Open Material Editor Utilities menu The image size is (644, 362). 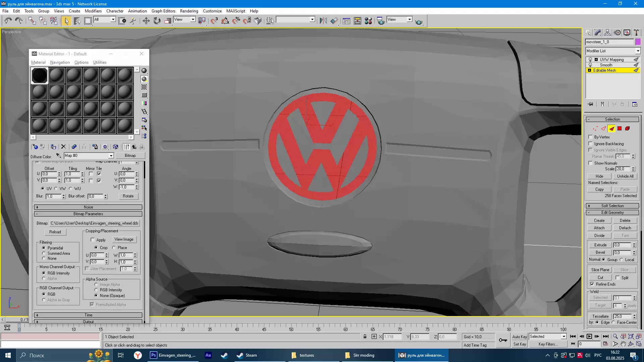coord(99,62)
